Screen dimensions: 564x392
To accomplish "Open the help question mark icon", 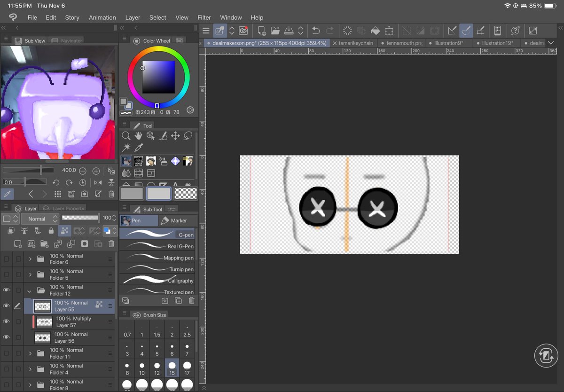I will click(516, 31).
